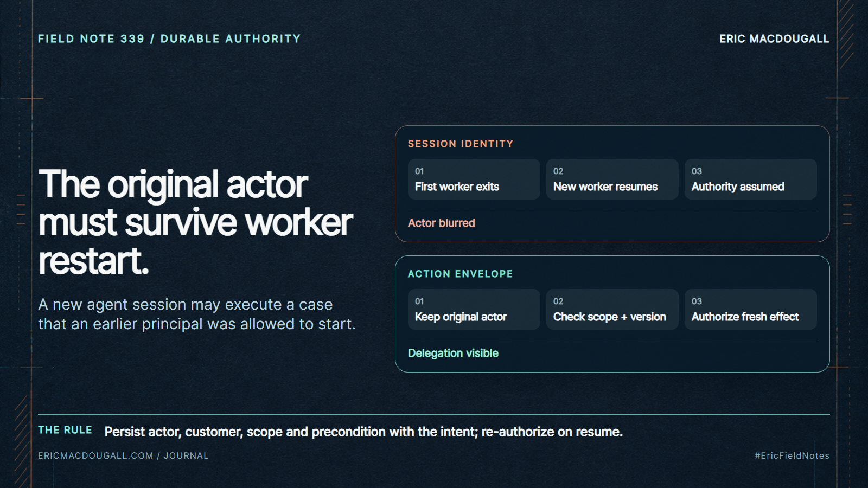Click the 'Action Envelope' panel heading

(x=460, y=274)
